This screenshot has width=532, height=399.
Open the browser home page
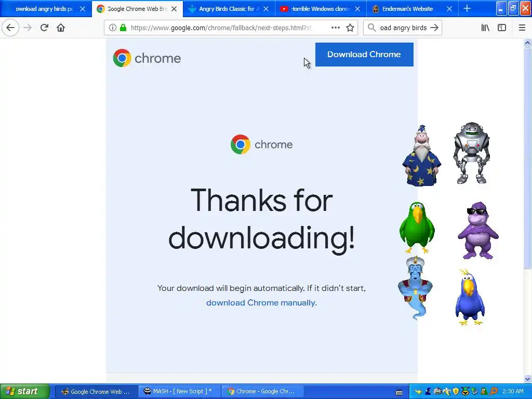[61, 28]
